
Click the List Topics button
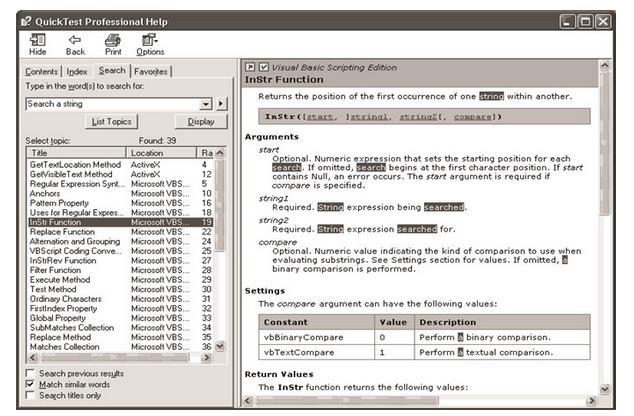tap(111, 121)
